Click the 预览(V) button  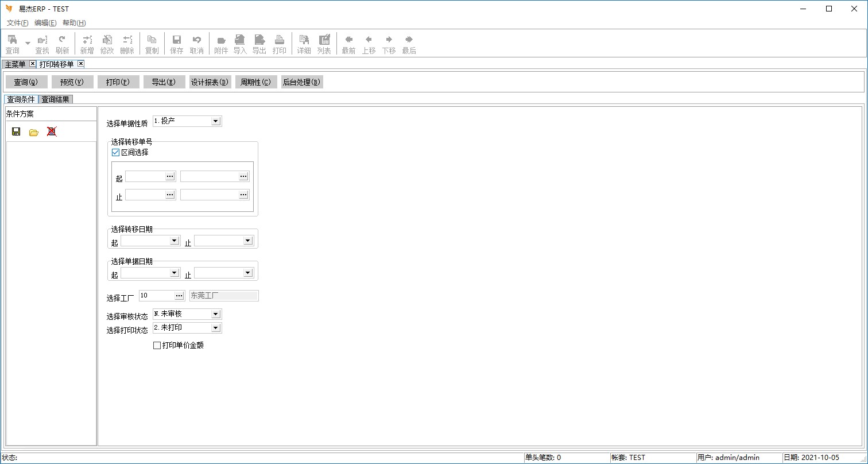click(72, 82)
